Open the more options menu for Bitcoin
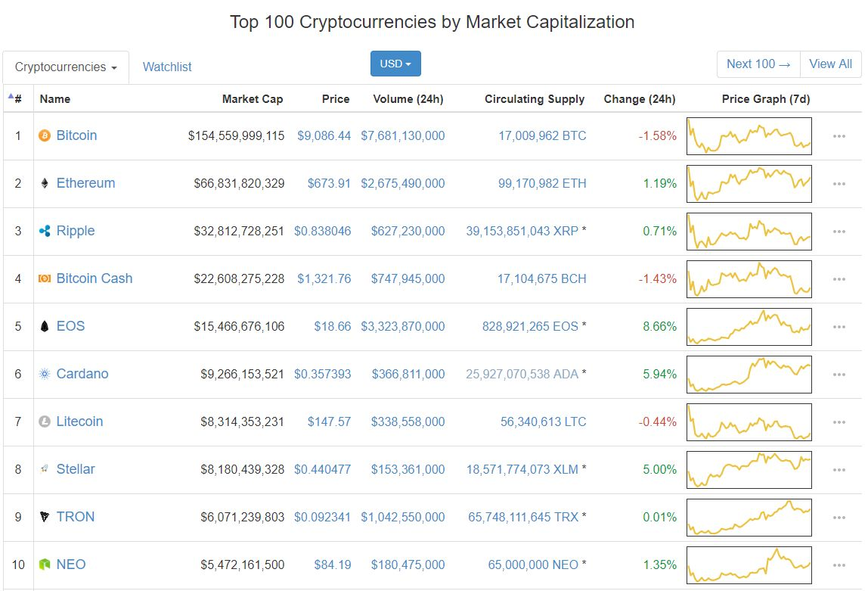 tap(839, 136)
